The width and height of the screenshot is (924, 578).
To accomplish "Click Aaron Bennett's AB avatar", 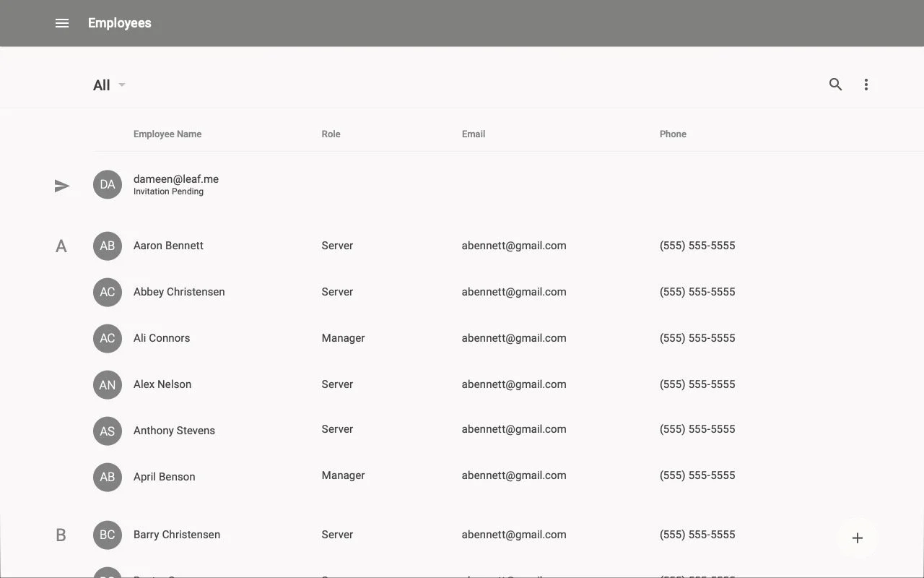I will (x=107, y=246).
